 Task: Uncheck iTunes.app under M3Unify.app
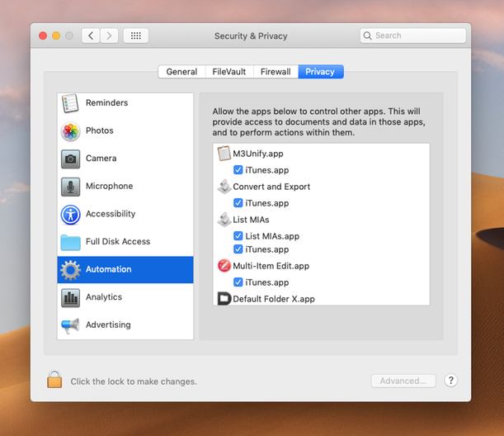pyautogui.click(x=238, y=170)
